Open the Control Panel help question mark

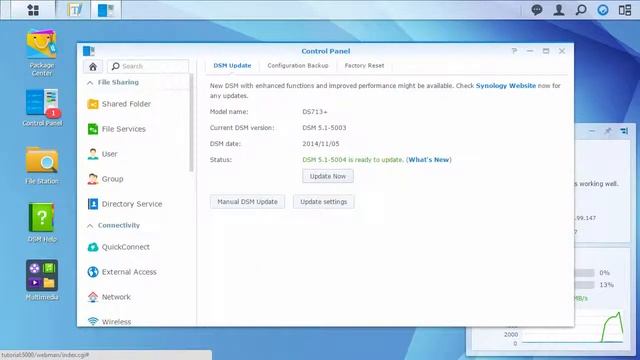514,51
